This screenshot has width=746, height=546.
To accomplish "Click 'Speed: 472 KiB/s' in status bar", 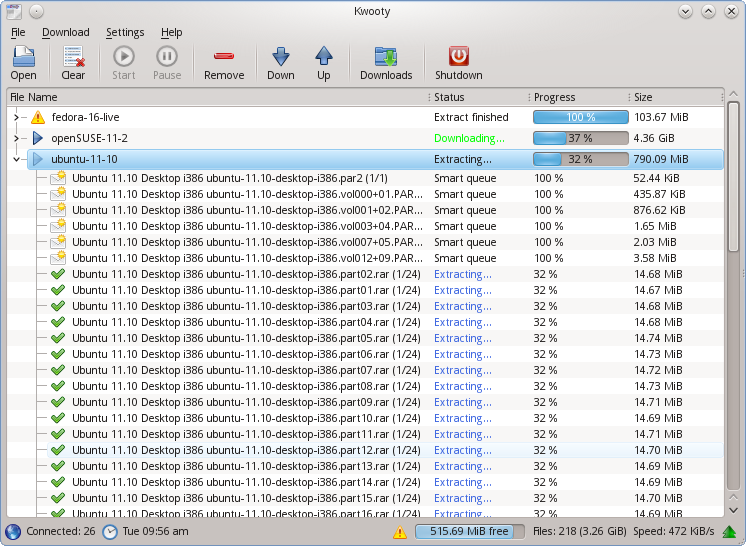I will (x=673, y=531).
